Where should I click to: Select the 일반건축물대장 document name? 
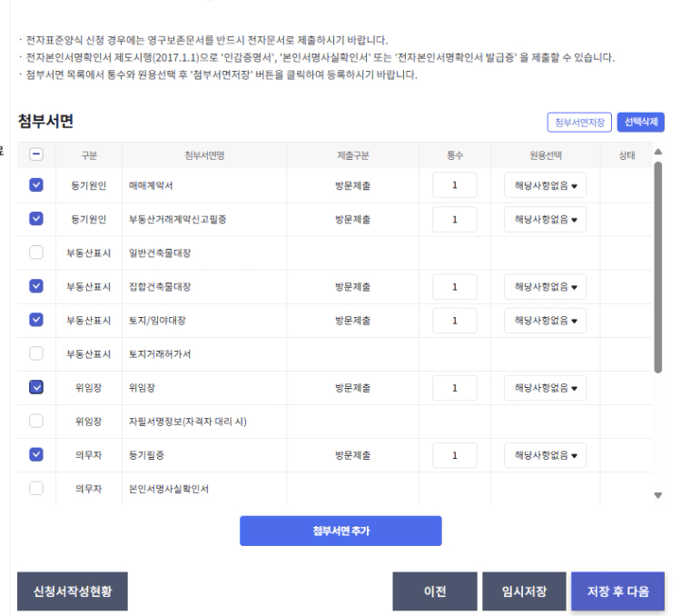point(160,253)
